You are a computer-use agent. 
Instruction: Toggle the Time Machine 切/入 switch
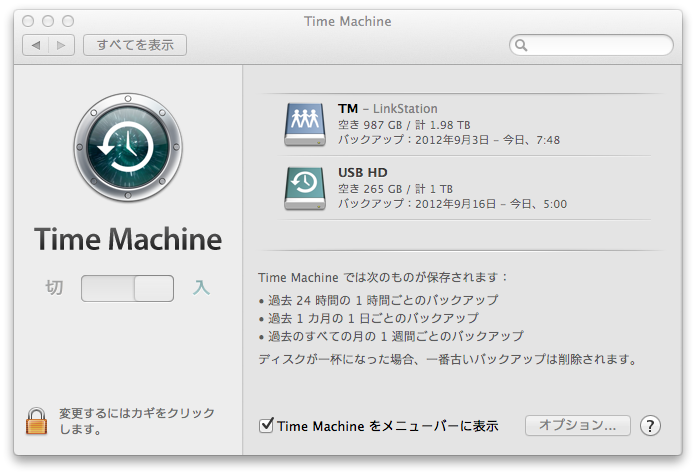[127, 288]
